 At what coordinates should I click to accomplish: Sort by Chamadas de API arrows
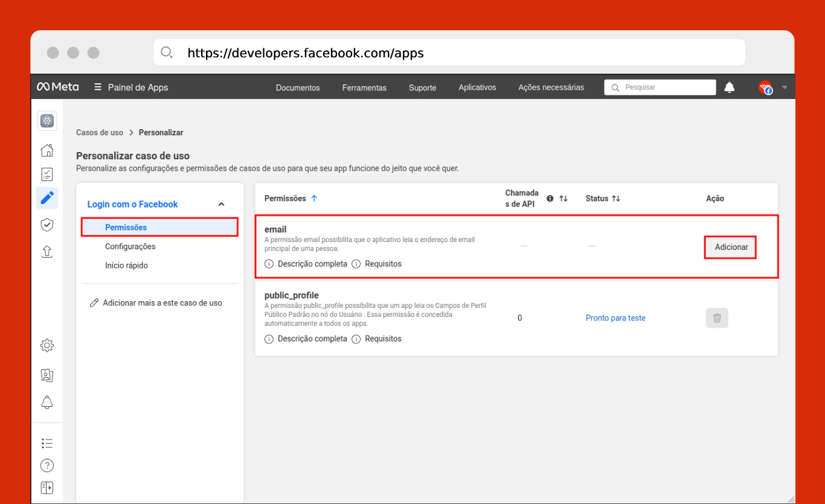tap(563, 199)
